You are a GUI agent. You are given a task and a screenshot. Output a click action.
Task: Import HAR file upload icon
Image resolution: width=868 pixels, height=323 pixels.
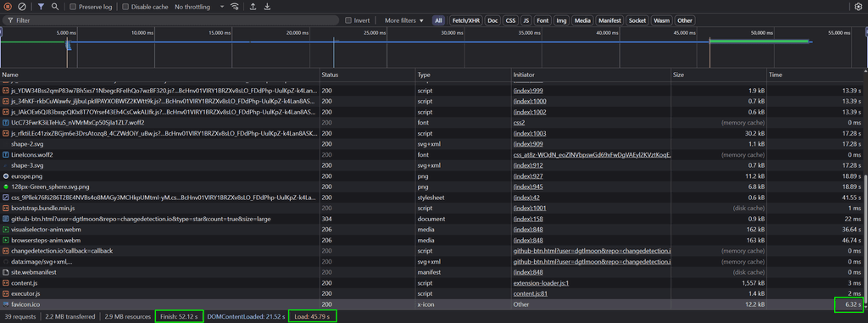253,7
